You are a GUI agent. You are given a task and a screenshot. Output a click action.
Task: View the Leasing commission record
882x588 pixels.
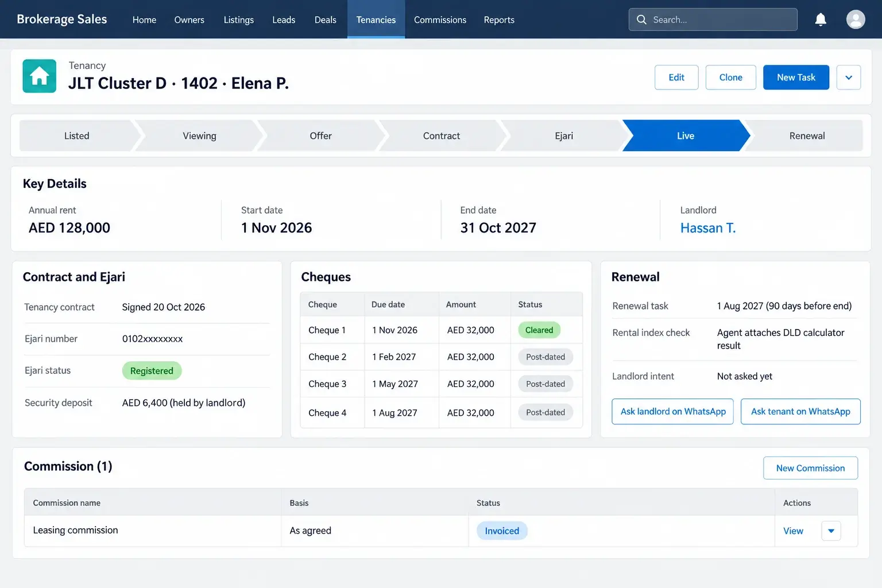(793, 531)
